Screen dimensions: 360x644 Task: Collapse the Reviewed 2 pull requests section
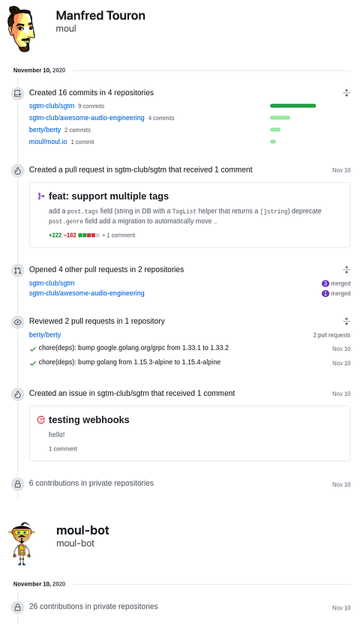pyautogui.click(x=346, y=321)
